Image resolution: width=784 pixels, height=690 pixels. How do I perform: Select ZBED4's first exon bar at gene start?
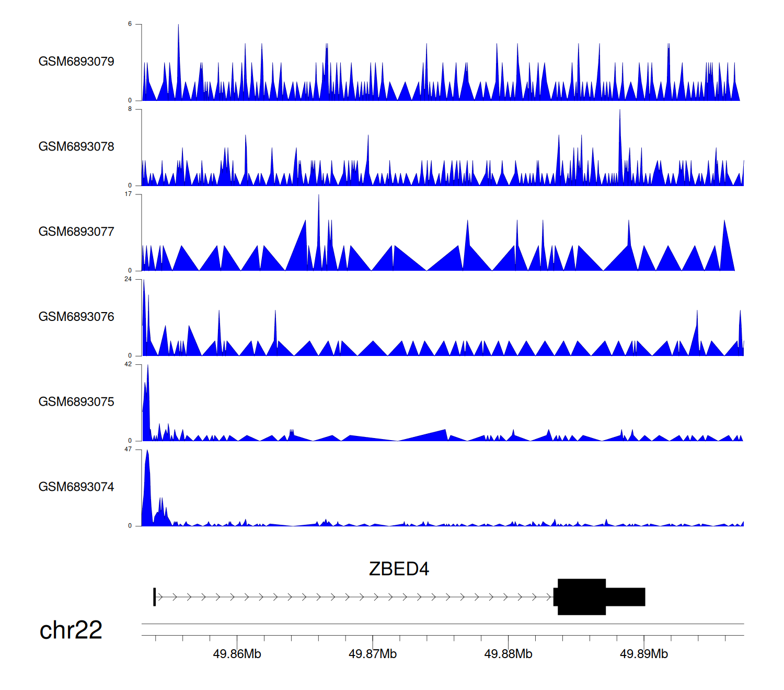[154, 596]
